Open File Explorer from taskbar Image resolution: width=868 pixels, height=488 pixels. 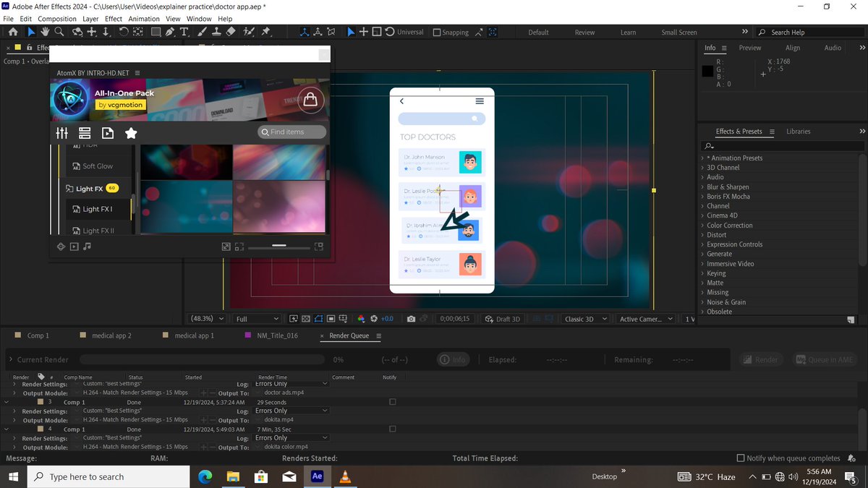[x=233, y=476]
